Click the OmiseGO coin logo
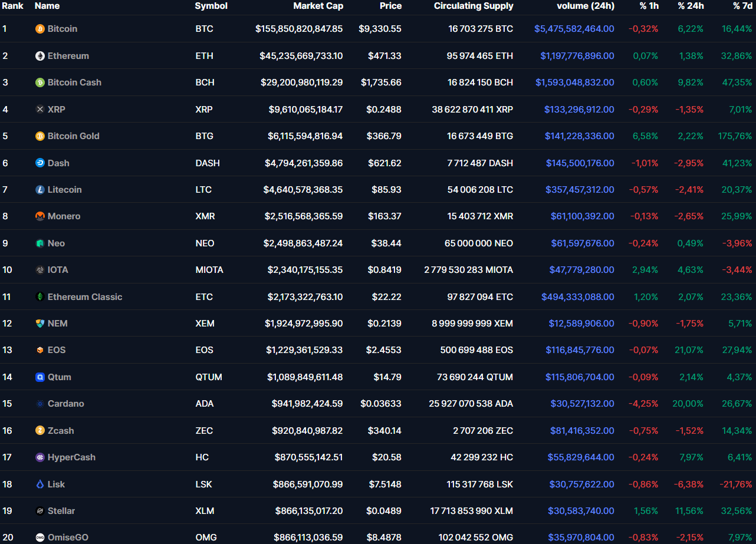The height and width of the screenshot is (544, 756). 40,538
